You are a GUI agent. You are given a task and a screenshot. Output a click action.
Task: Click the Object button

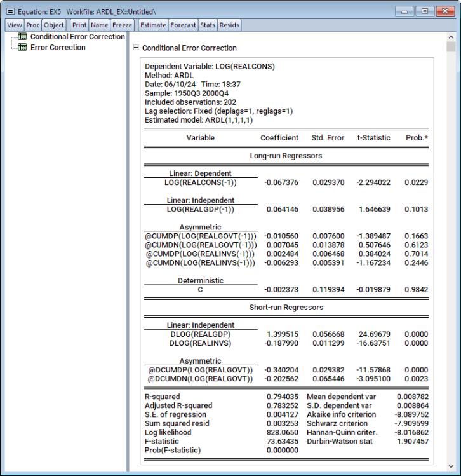point(54,25)
